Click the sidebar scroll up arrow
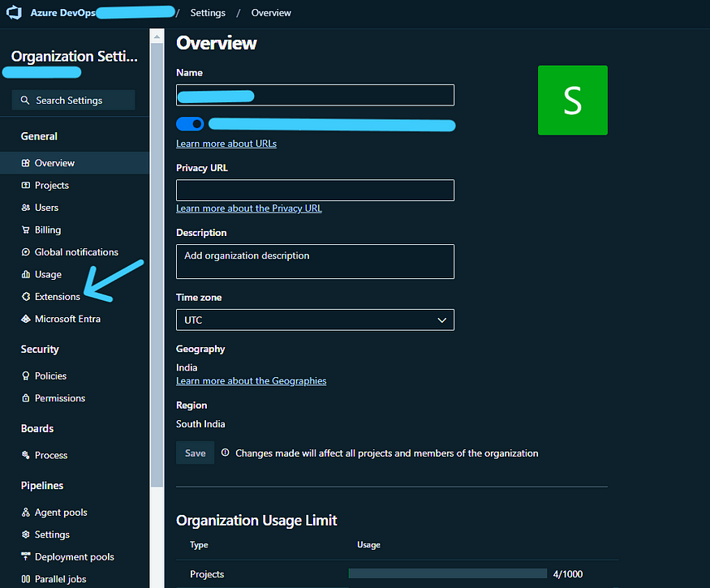The width and height of the screenshot is (710, 588). pos(157,36)
